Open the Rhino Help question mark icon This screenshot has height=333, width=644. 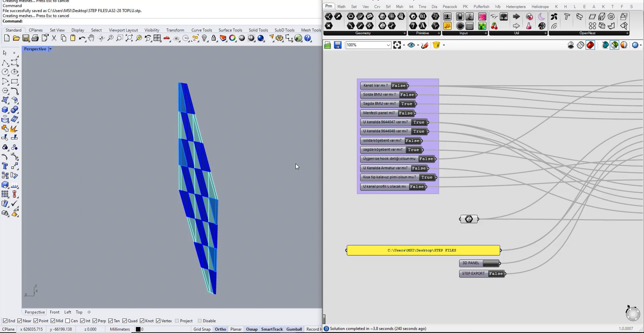[308, 38]
